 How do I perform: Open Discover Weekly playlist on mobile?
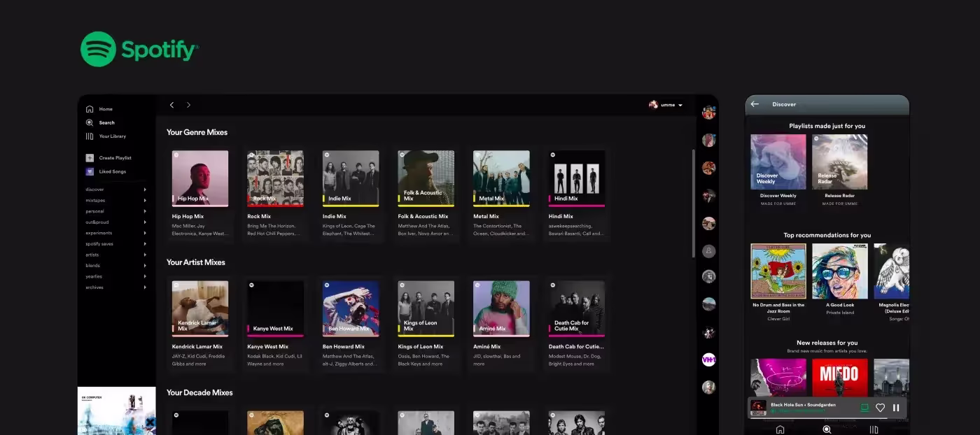click(778, 162)
